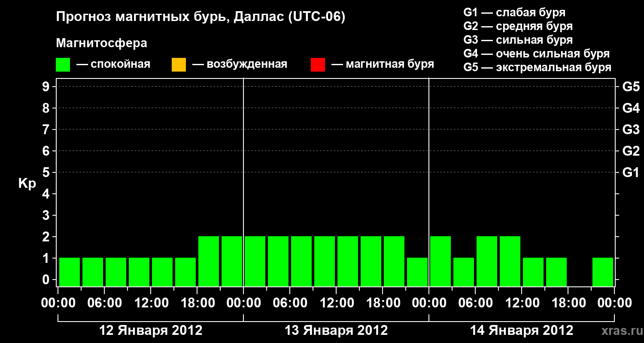
Task: Click the '12:00' tick label for 14 Января
Action: [522, 303]
